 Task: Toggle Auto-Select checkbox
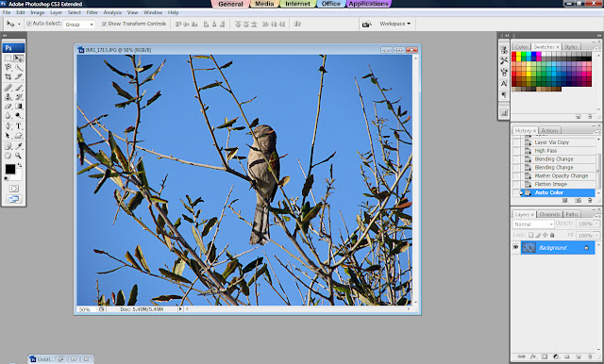tap(29, 24)
